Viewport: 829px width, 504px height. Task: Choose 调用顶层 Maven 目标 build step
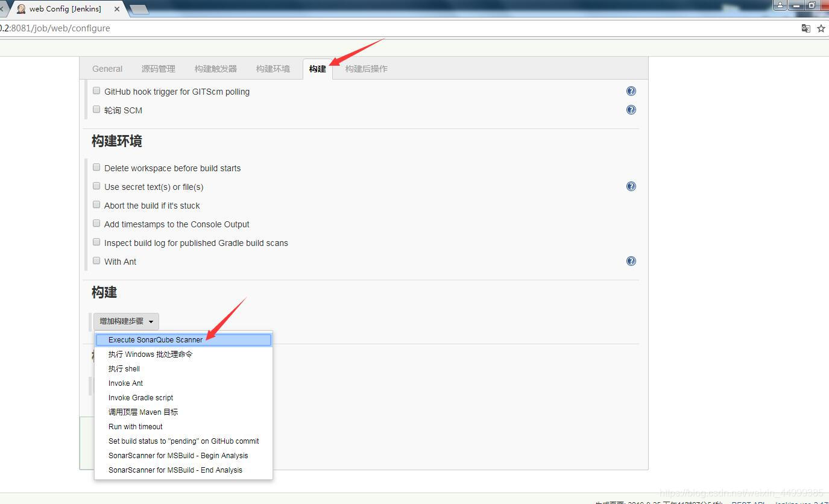tap(183, 412)
